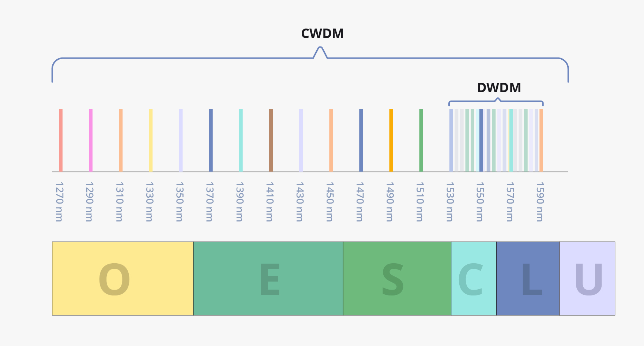
Task: Select the E band block
Action: coord(268,278)
